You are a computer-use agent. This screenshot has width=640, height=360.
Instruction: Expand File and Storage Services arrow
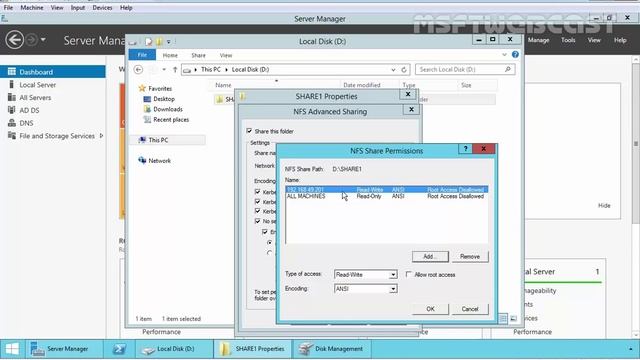click(x=101, y=136)
